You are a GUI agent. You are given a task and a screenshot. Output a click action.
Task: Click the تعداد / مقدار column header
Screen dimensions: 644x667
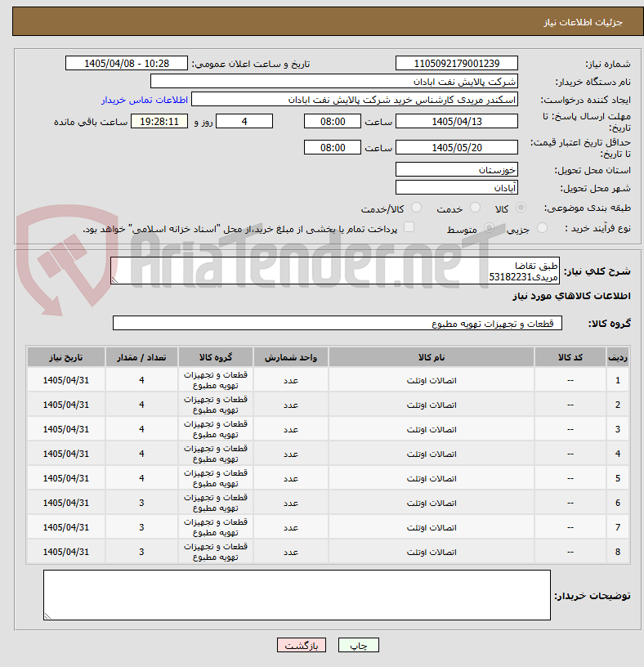(x=141, y=357)
